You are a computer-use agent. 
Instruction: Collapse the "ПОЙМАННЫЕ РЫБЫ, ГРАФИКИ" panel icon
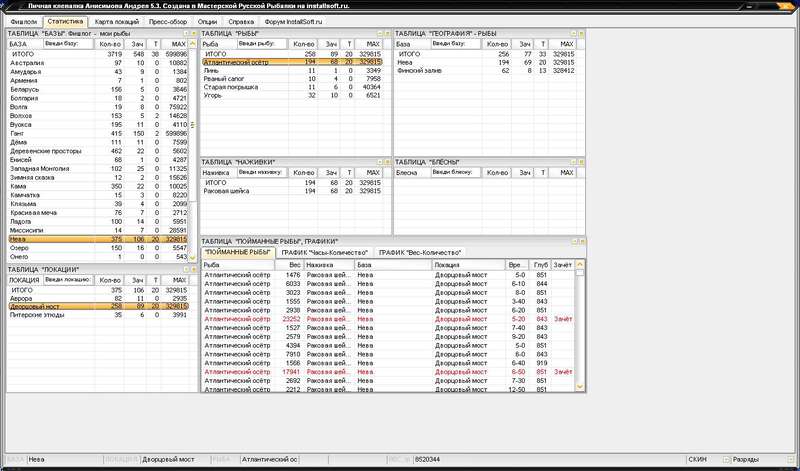click(x=574, y=241)
